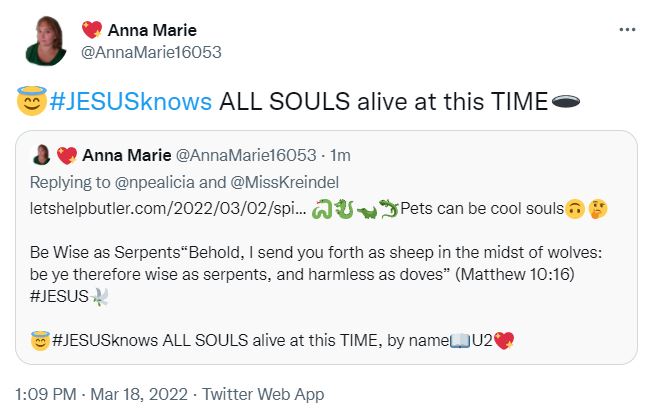Click the halo smiley emoji in main tweet

[x=31, y=101]
